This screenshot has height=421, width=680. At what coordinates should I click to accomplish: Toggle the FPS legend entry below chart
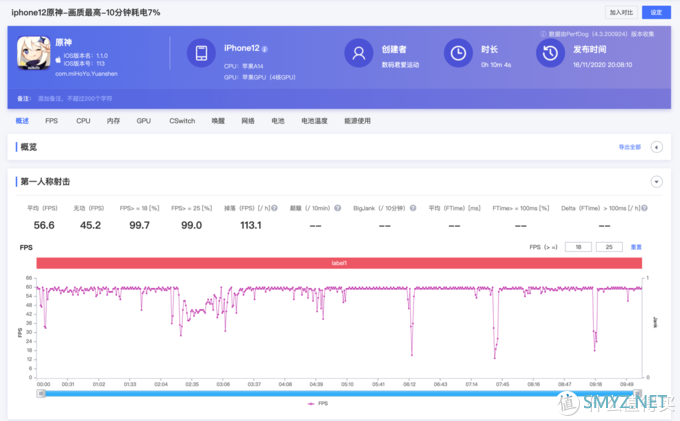pyautogui.click(x=318, y=404)
